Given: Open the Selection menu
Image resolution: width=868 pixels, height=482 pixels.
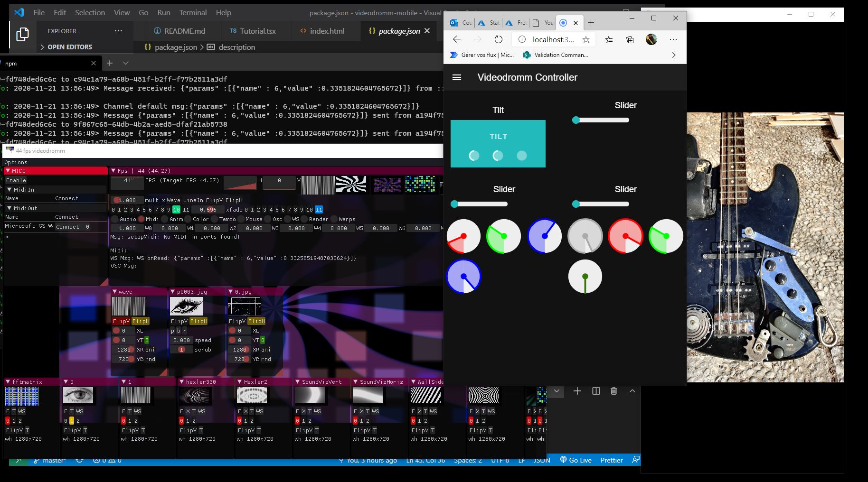Looking at the screenshot, I should (x=90, y=12).
